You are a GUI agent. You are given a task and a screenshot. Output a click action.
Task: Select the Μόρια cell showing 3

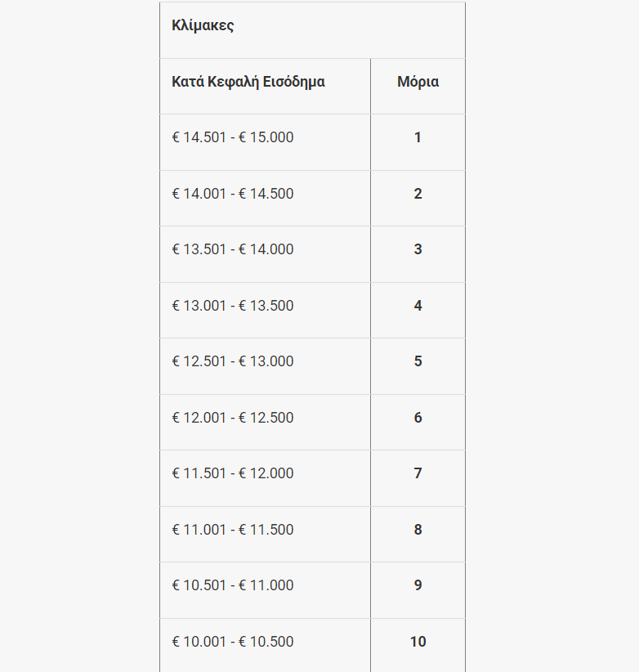point(418,249)
